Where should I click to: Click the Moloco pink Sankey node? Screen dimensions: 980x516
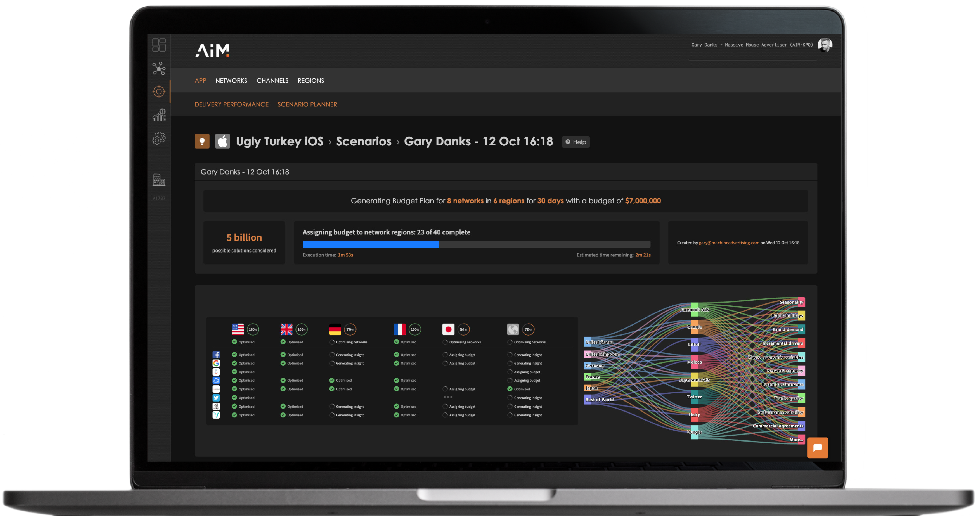694,362
